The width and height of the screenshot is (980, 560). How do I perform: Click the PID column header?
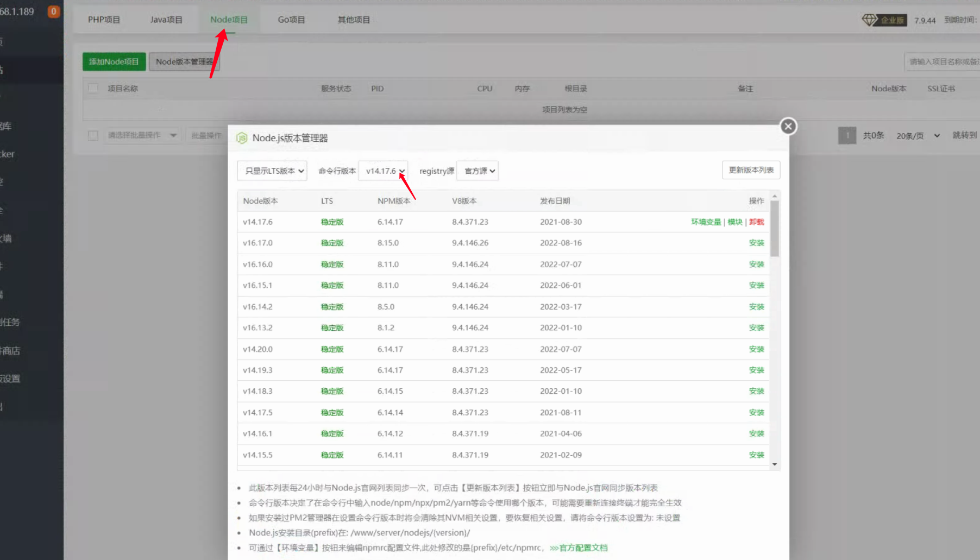377,89
